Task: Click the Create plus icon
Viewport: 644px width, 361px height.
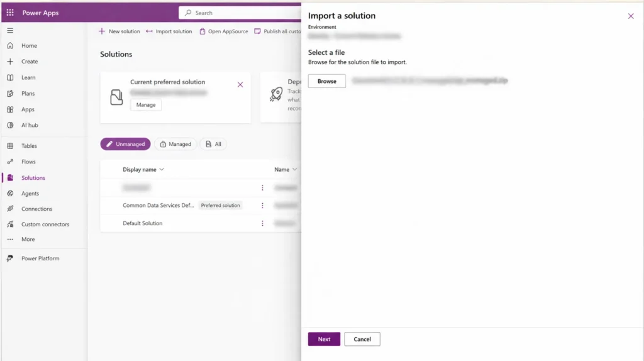Action: [x=10, y=61]
